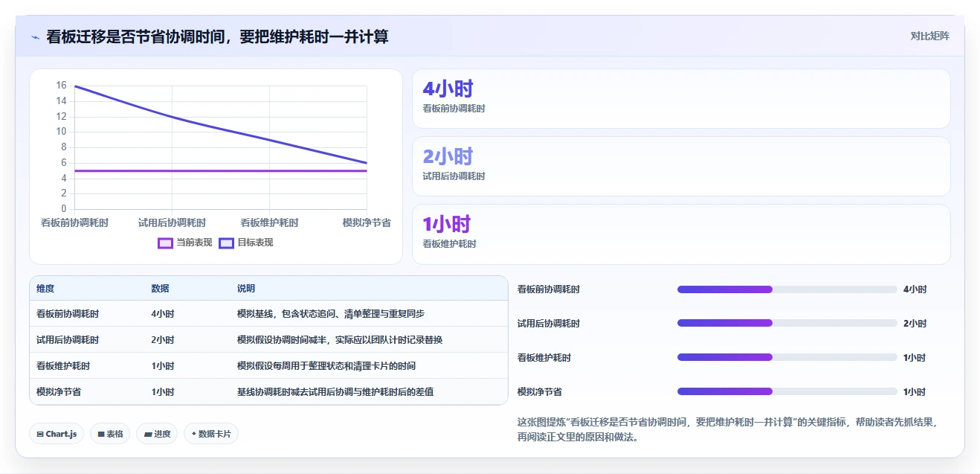Screen dimensions: 980x474
Task: Click the 数据 table column header
Action: coord(160,289)
